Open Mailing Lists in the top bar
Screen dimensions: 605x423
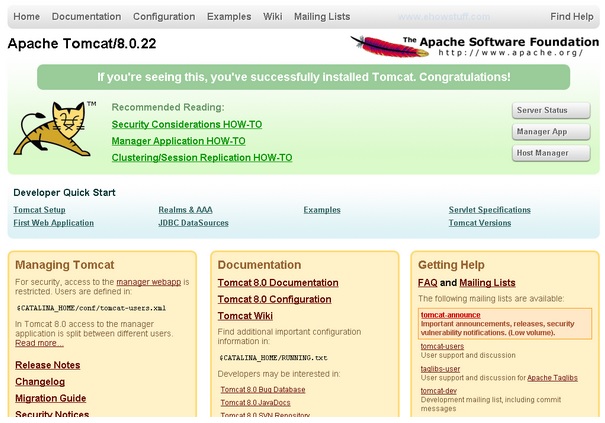[322, 17]
